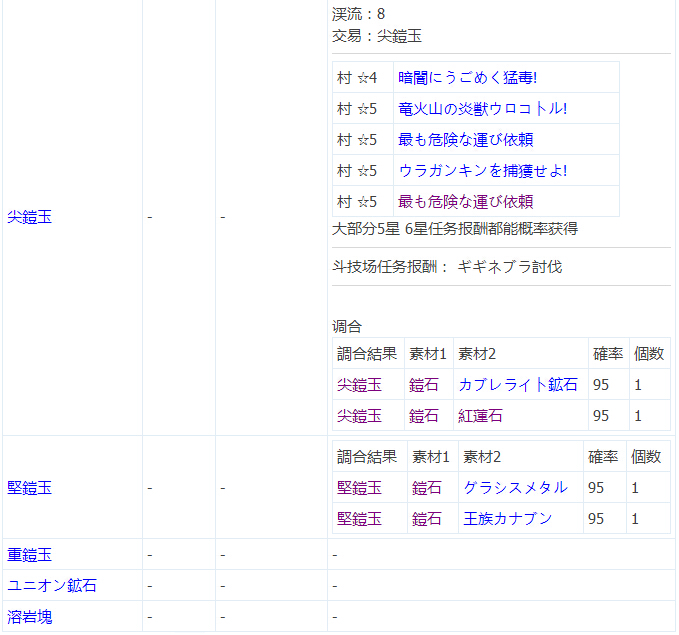Click 堅鎧玉 result in グラシスメタル row
The height and width of the screenshot is (635, 679).
359,488
